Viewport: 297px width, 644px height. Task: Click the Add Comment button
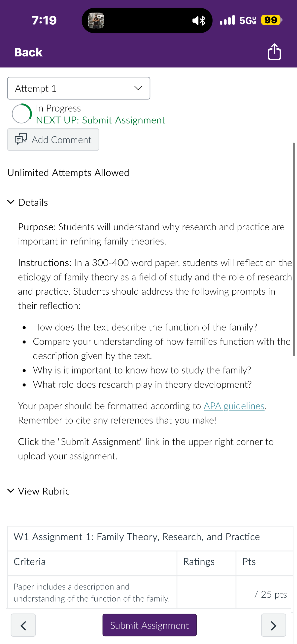(53, 140)
